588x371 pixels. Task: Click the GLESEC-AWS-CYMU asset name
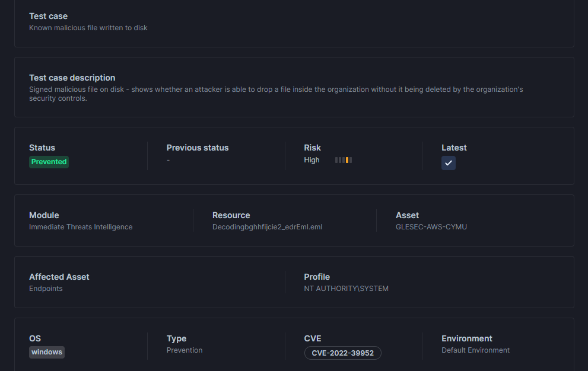(x=431, y=227)
